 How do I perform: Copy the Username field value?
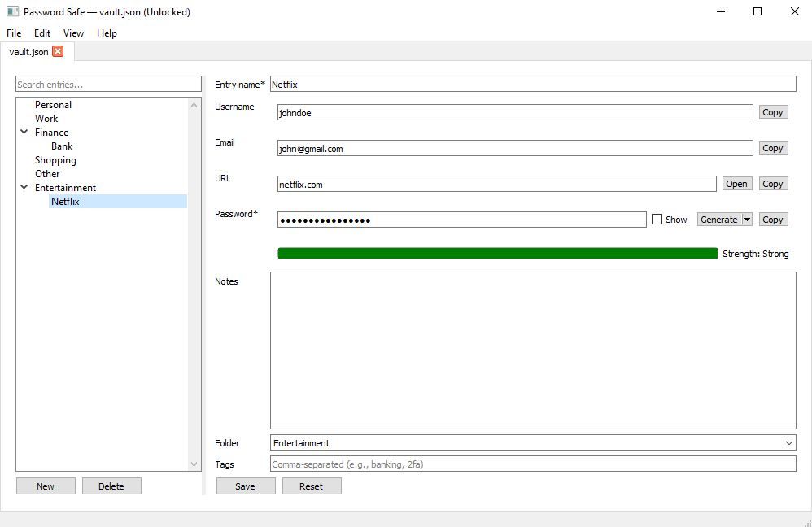coord(772,111)
